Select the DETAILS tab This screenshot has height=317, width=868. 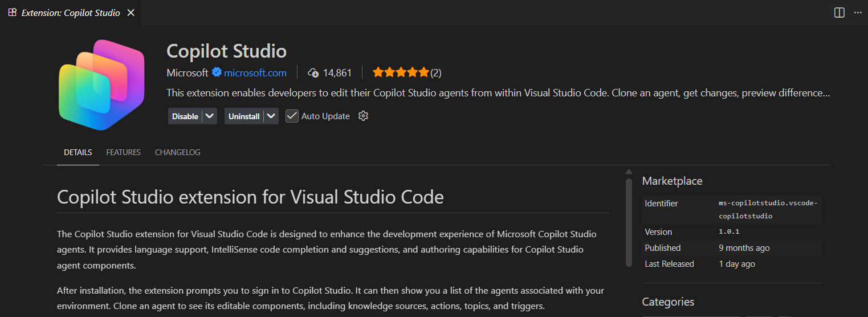78,152
